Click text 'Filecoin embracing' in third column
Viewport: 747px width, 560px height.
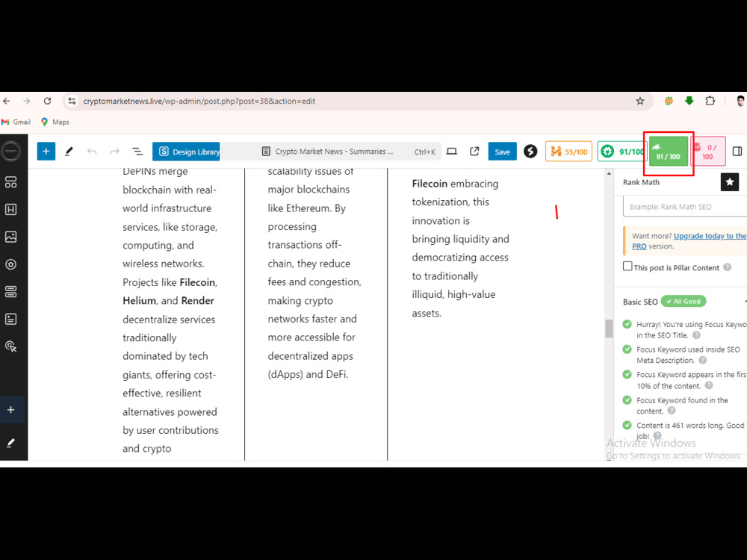[455, 184]
